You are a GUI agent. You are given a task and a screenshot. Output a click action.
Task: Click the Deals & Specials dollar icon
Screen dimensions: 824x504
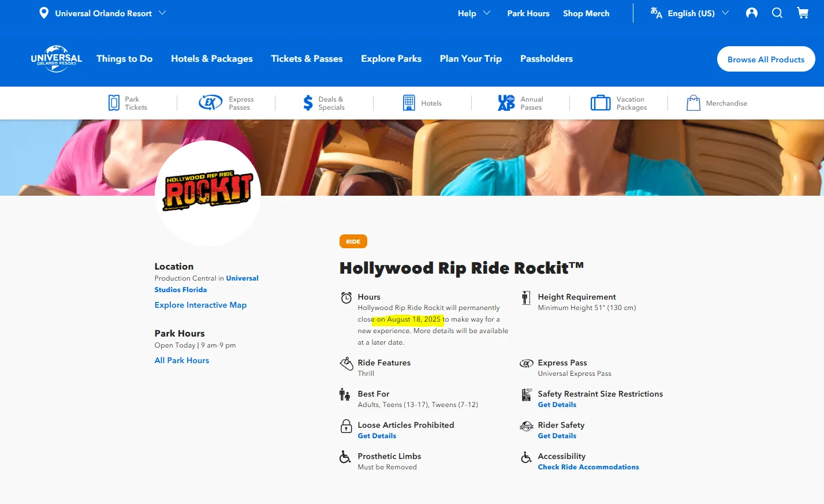point(308,103)
